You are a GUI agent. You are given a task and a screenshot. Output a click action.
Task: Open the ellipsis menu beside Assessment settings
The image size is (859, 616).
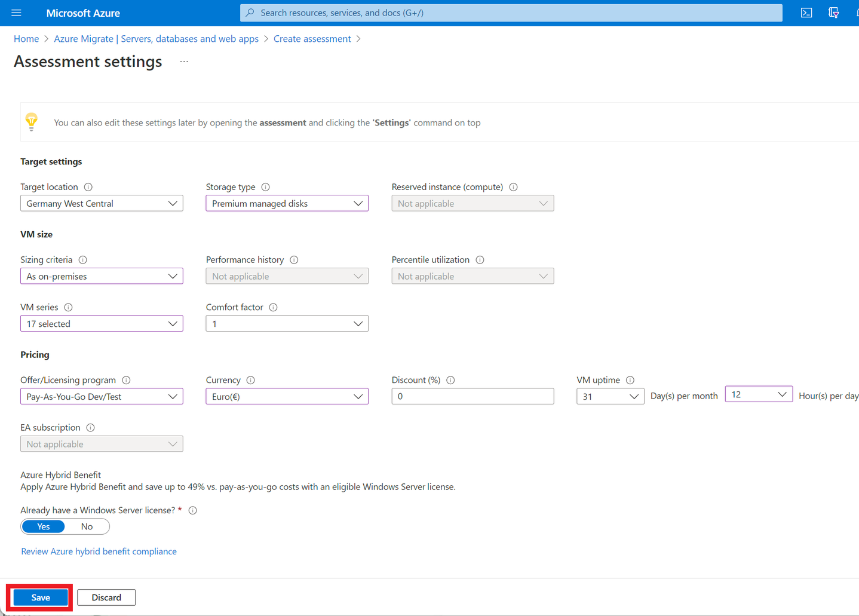pos(184,62)
